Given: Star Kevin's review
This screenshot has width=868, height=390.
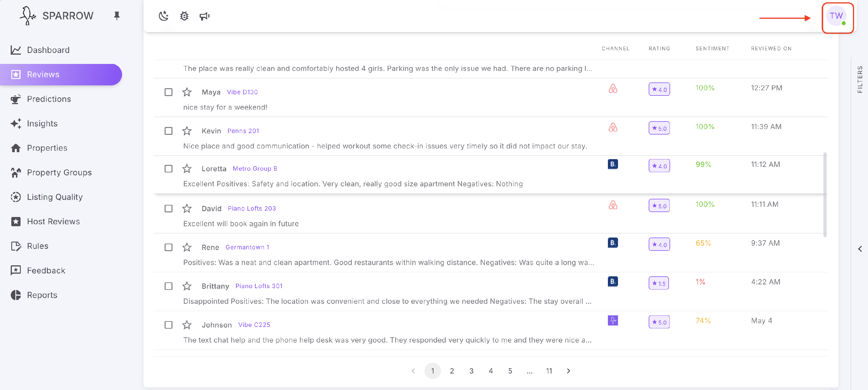Looking at the screenshot, I should [x=187, y=131].
